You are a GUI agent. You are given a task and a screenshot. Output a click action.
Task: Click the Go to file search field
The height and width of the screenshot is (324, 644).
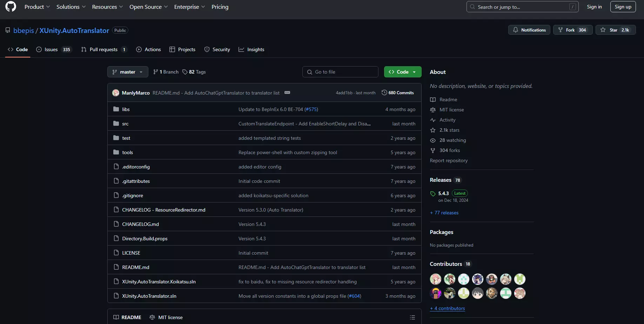coord(340,72)
